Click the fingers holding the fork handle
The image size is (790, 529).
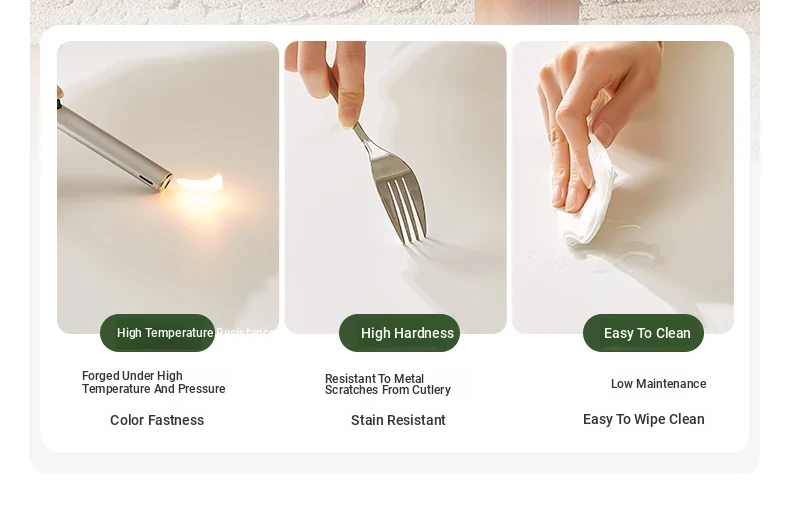click(x=333, y=81)
